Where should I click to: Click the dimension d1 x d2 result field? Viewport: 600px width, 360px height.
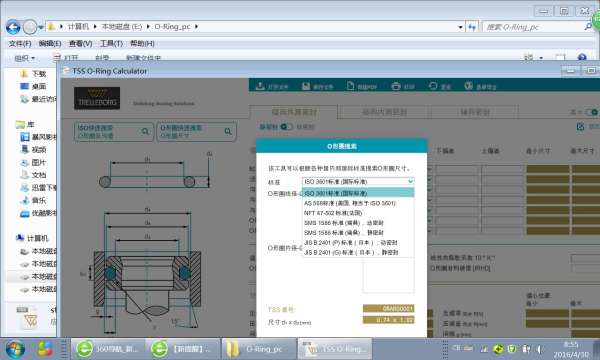click(388, 319)
